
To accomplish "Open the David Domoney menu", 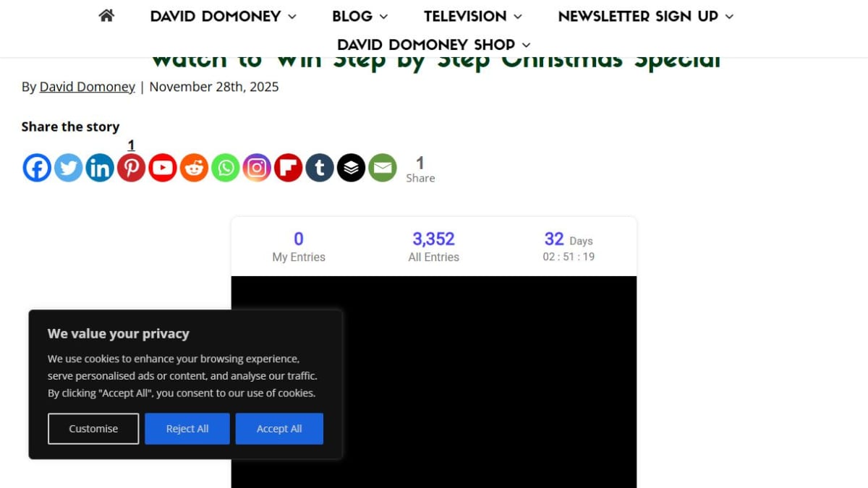I will (224, 16).
